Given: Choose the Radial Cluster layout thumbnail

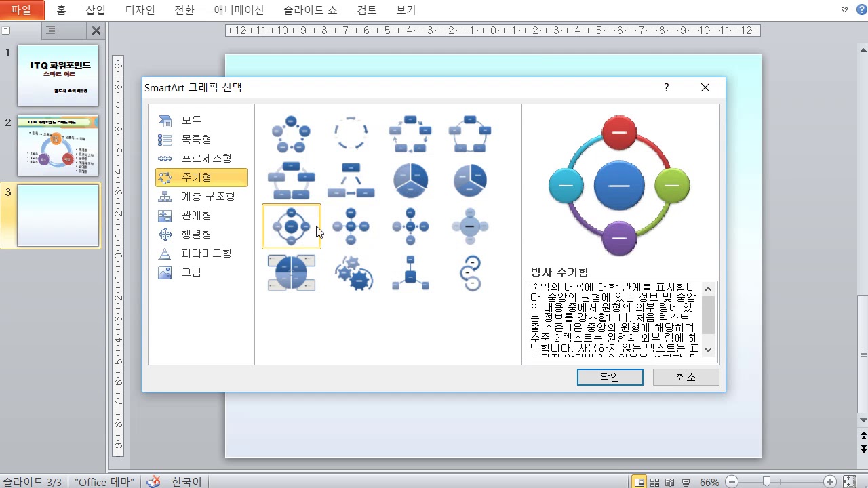Looking at the screenshot, I should click(x=410, y=272).
